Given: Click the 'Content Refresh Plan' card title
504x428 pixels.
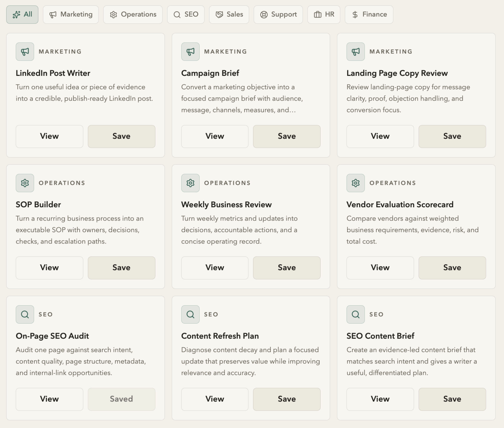Looking at the screenshot, I should click(x=220, y=336).
